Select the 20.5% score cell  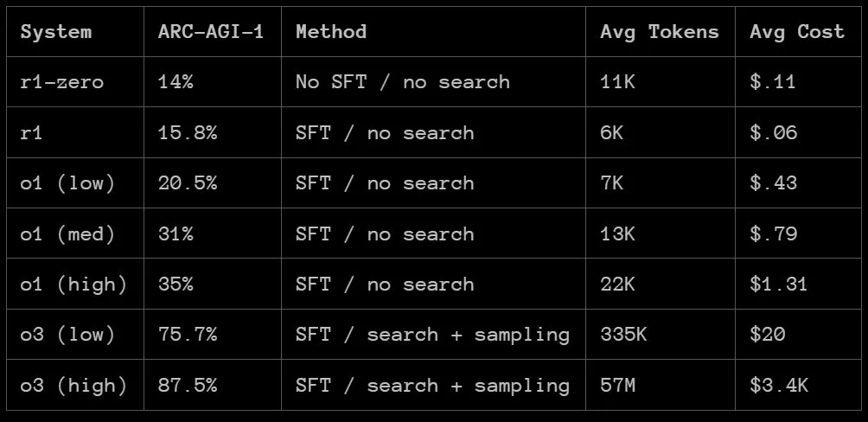click(188, 183)
